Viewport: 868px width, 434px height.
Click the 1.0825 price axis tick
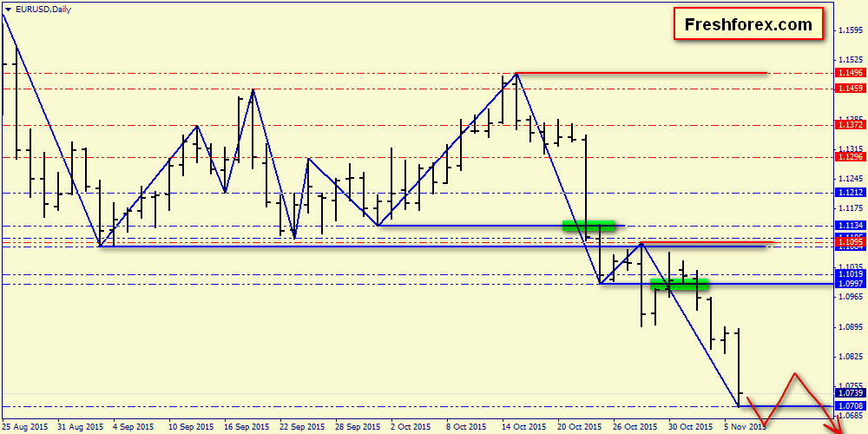click(x=849, y=357)
